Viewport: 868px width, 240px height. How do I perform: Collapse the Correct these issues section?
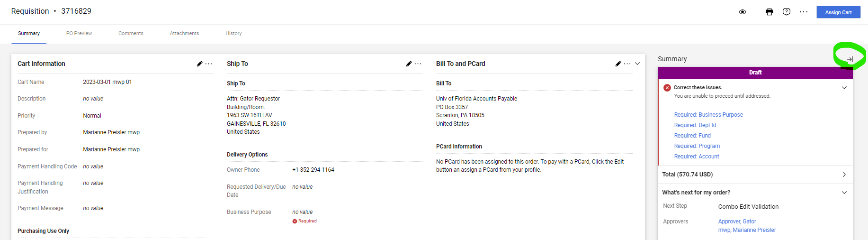coord(844,88)
